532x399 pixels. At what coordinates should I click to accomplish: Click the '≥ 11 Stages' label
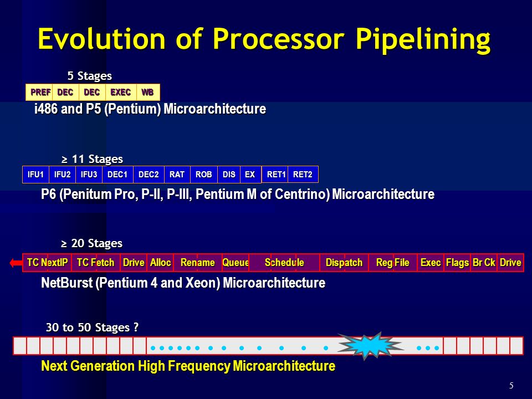92,159
